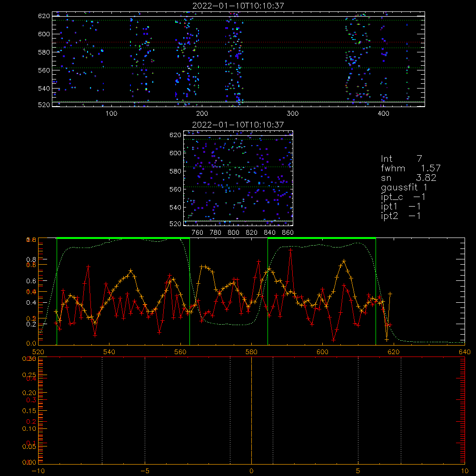Viewport: 476px width, 476px height.
Task: Click x-axis label 200 under top image
Action: coord(202,114)
